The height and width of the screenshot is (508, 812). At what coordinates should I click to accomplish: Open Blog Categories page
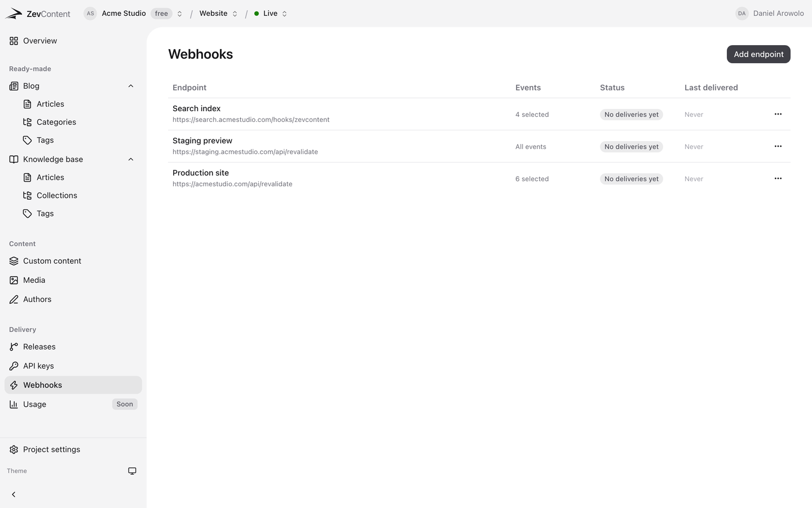tap(80, 122)
